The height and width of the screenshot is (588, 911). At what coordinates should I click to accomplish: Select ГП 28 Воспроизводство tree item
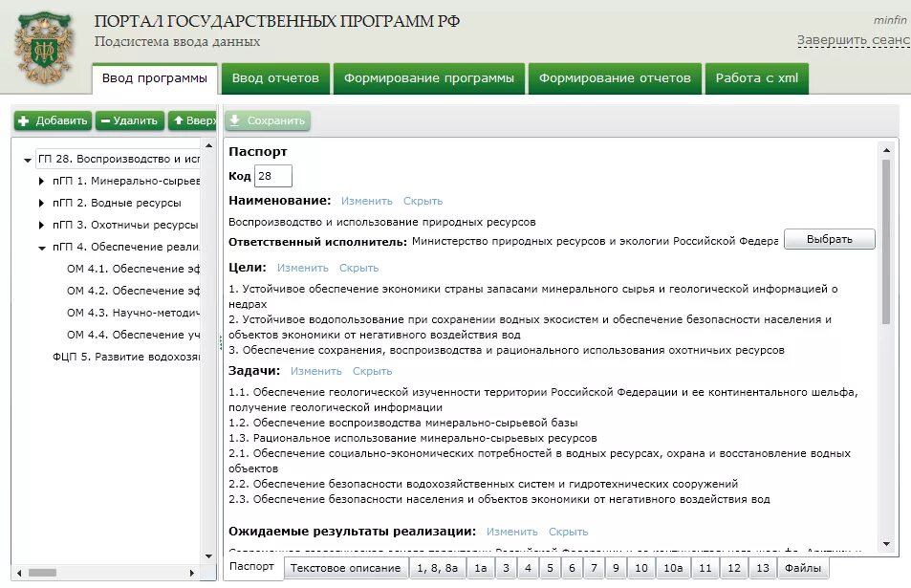118,159
